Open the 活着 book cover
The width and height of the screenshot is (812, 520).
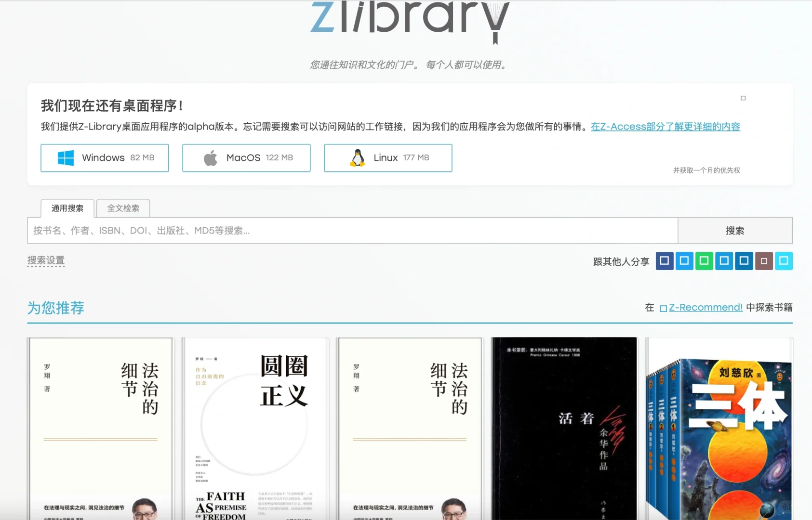point(564,429)
